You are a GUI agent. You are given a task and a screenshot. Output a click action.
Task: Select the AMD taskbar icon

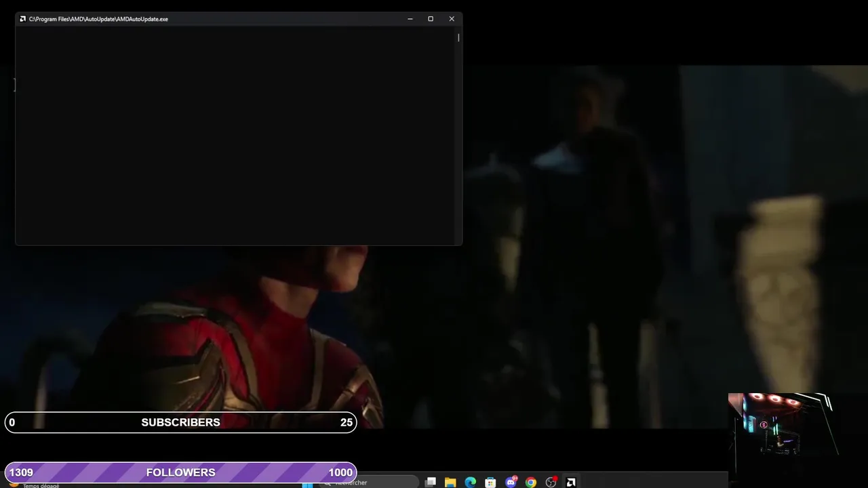[571, 483]
